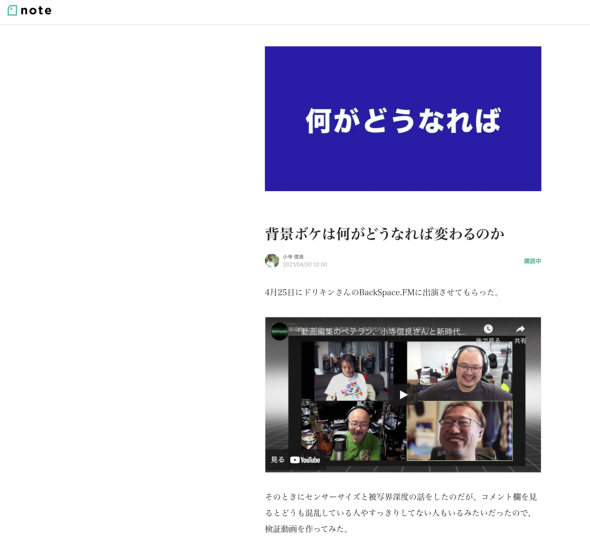Click the YouTube logo in player
The image size is (590, 549).
(305, 460)
